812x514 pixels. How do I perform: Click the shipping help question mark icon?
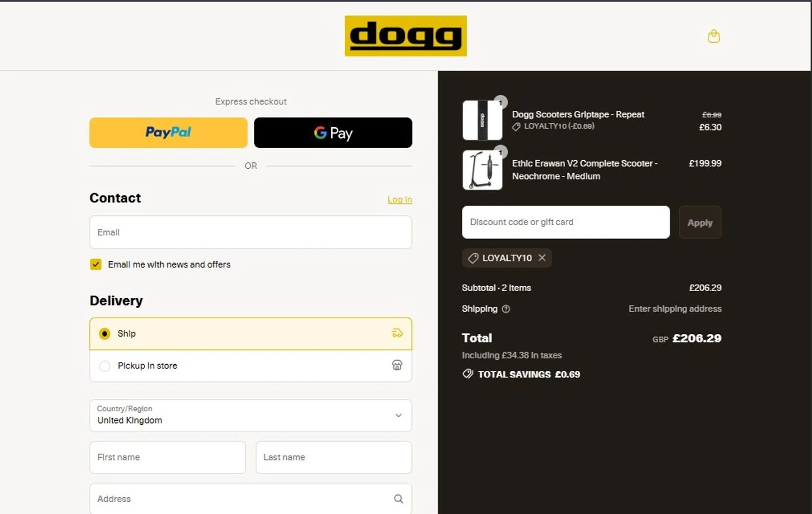click(x=506, y=309)
